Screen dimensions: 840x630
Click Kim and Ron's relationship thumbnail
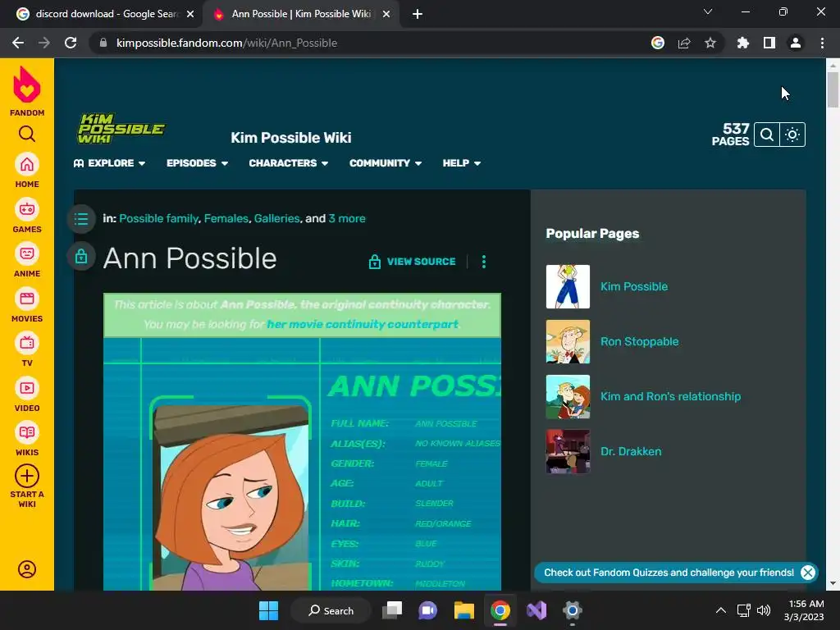coord(568,397)
